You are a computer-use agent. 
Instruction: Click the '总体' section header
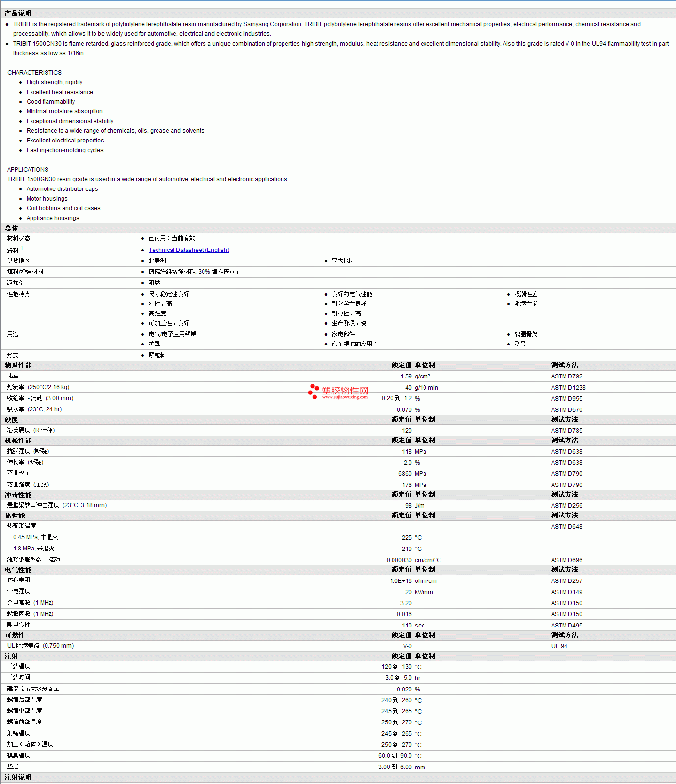pos(11,228)
